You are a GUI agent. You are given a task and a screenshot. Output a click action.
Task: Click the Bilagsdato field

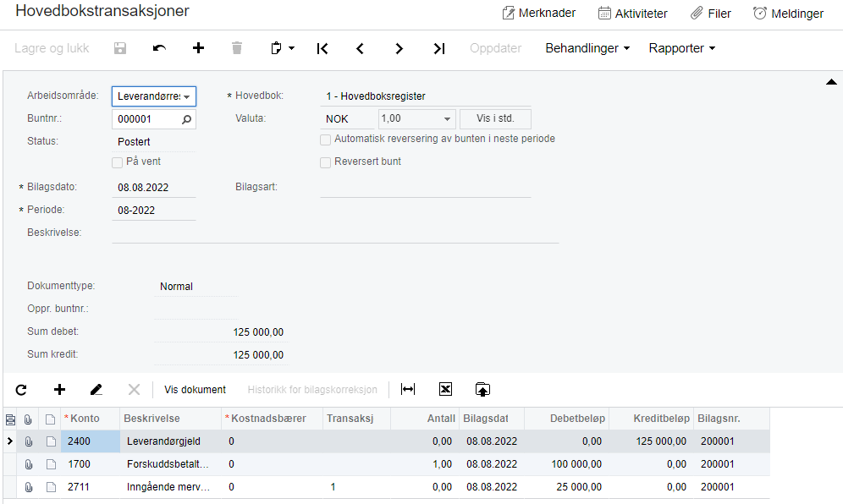pos(154,188)
